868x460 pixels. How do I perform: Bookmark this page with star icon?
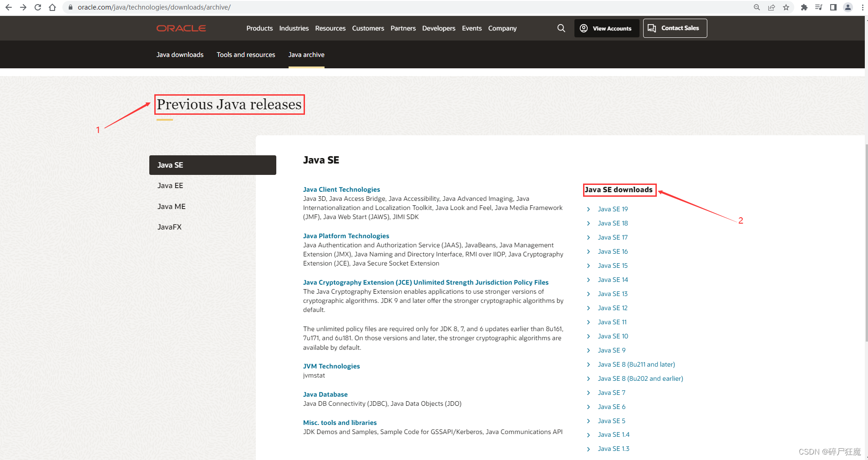[786, 7]
